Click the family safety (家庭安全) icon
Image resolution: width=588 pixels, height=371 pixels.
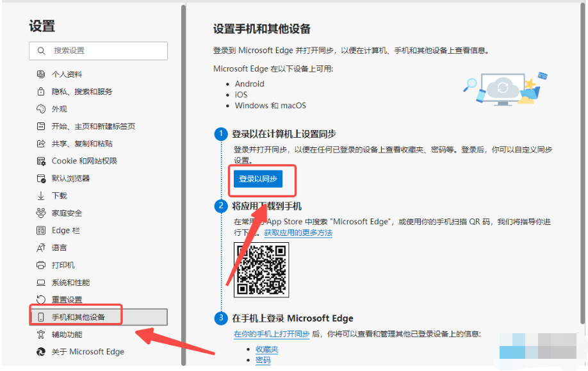click(x=41, y=213)
